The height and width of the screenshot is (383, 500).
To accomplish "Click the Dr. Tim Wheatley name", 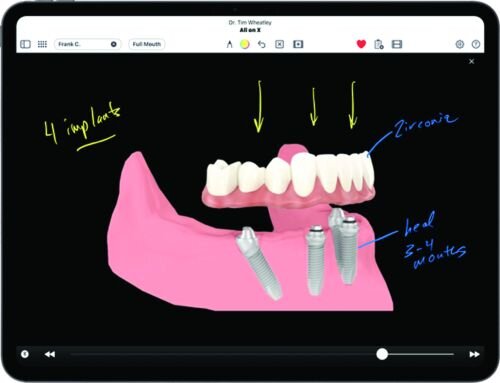I will 250,22.
